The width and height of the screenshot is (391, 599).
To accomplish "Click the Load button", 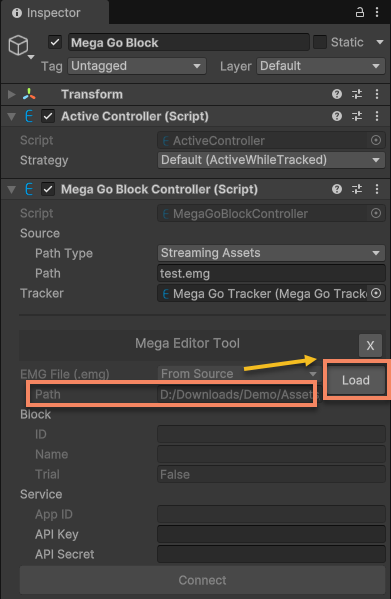I will 356,380.
